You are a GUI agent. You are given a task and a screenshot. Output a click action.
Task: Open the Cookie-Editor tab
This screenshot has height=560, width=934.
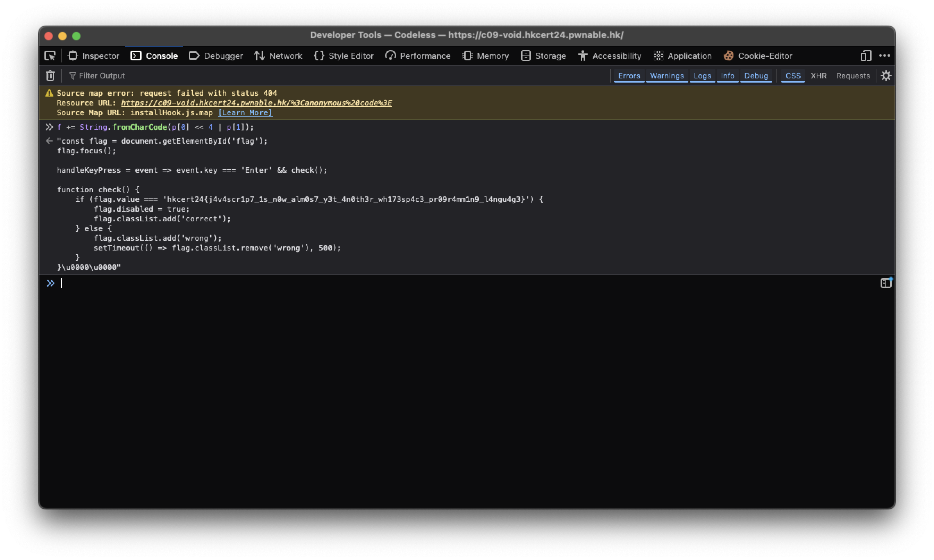pos(758,56)
